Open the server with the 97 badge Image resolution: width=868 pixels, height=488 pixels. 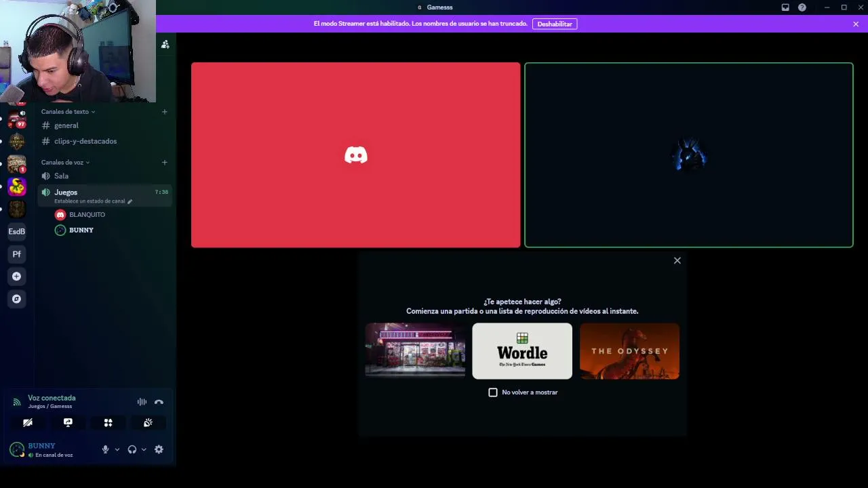(x=17, y=120)
